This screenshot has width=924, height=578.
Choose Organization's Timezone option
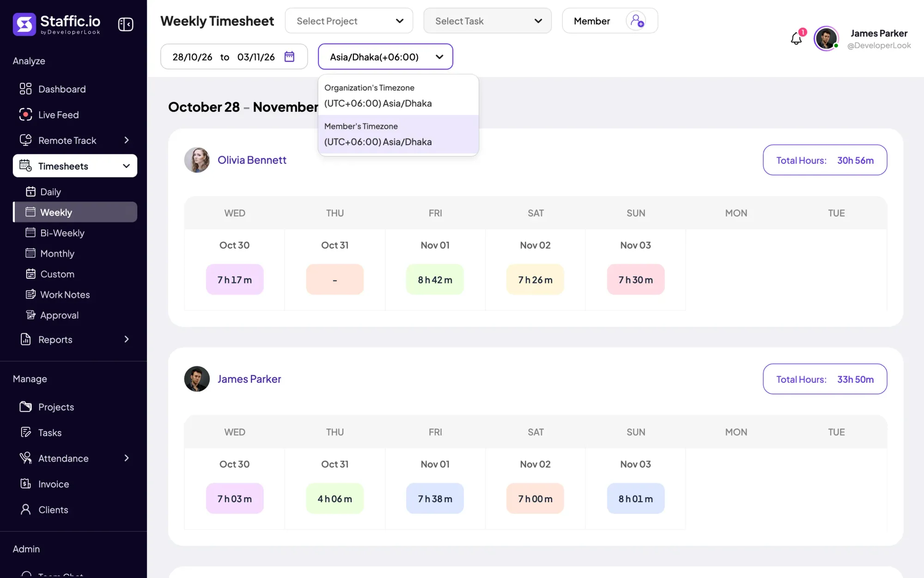(x=398, y=96)
